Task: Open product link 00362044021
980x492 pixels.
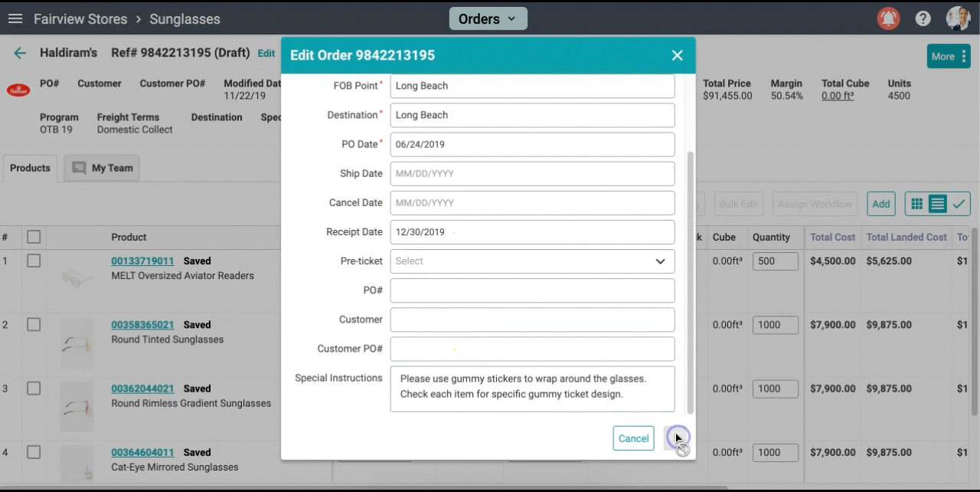Action: [x=142, y=389]
